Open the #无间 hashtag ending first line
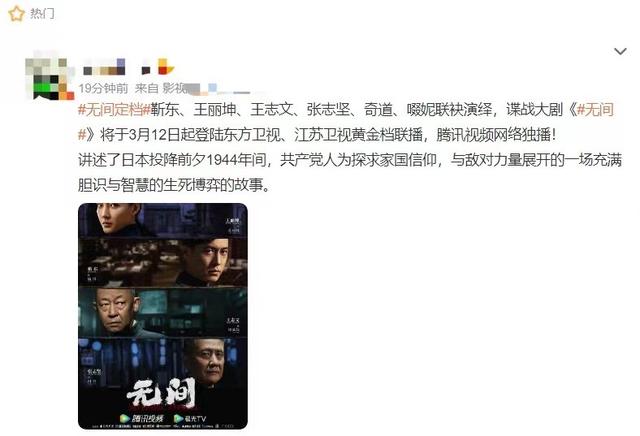640x436 pixels. [596, 109]
